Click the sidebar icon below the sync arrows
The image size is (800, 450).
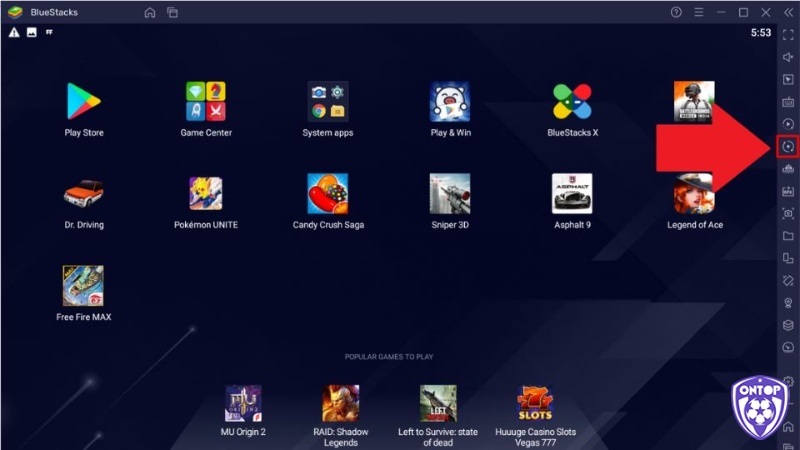pos(788,168)
